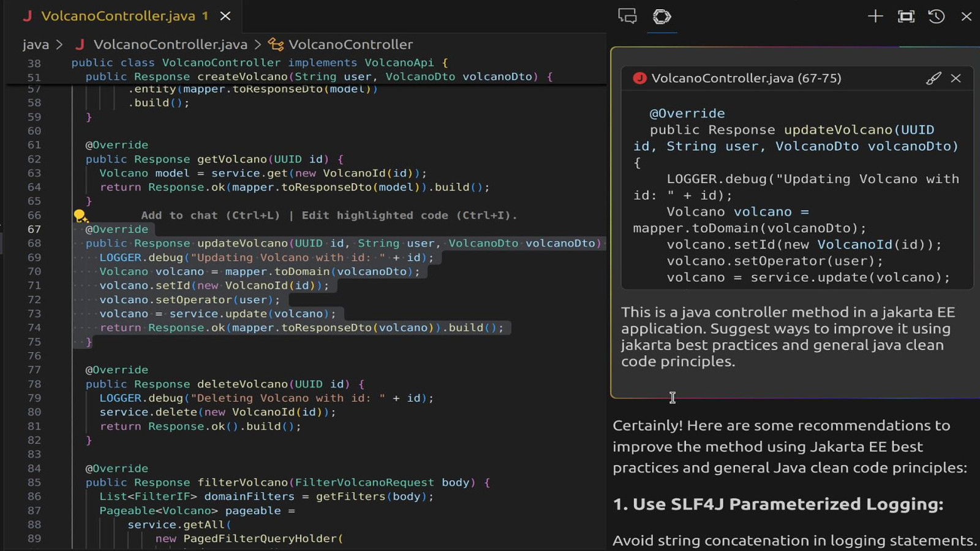The height and width of the screenshot is (551, 980).
Task: Click line number 67 in gutter
Action: pyautogui.click(x=34, y=230)
